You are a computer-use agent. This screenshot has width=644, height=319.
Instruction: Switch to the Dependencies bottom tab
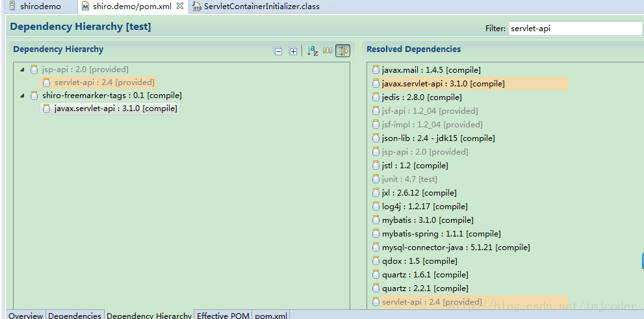[75, 315]
